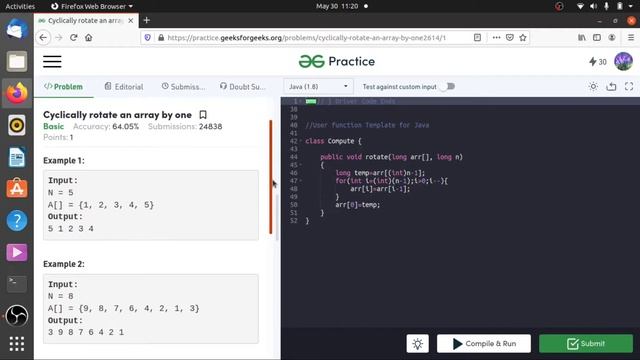
Task: Click code line 'arr[0]=temp;'
Action: coord(358,205)
